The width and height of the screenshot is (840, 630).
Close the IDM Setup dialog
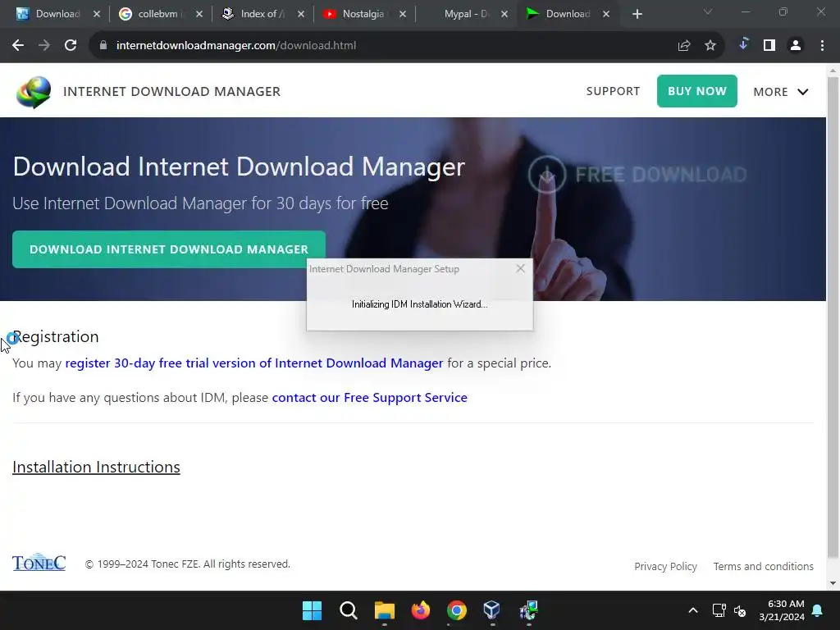[x=520, y=268]
